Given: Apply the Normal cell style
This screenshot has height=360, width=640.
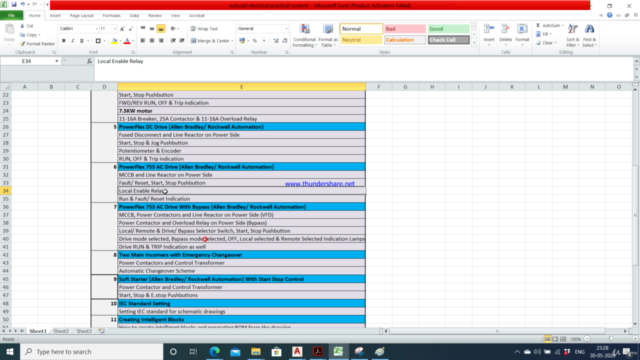Looking at the screenshot, I should tap(361, 29).
